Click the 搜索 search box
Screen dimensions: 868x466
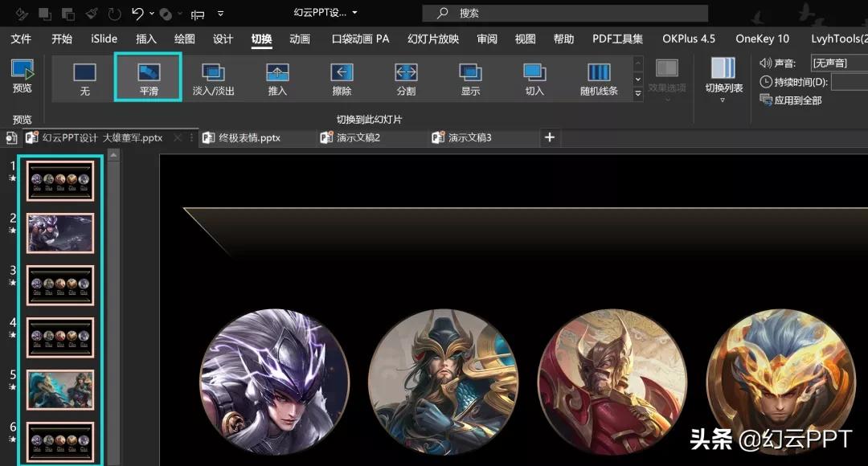[565, 14]
